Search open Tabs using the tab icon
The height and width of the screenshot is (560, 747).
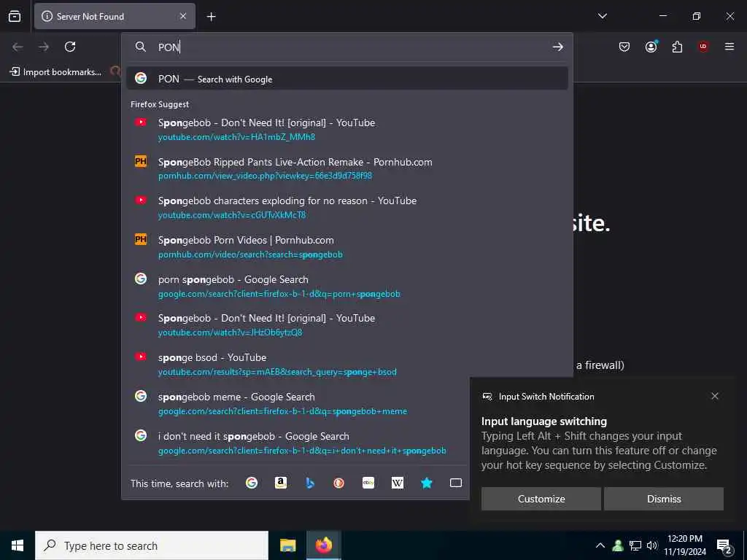pos(456,483)
